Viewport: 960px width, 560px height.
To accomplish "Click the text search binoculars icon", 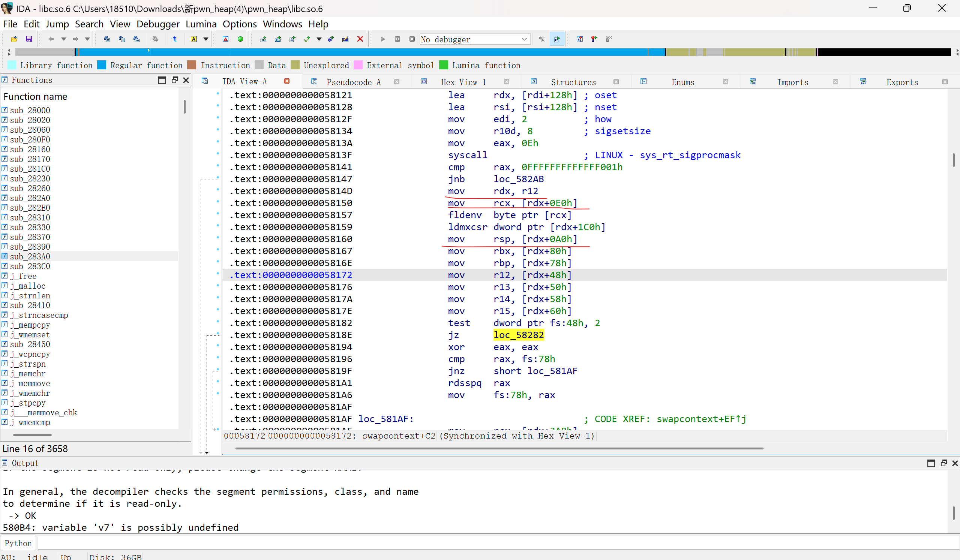I will [122, 39].
